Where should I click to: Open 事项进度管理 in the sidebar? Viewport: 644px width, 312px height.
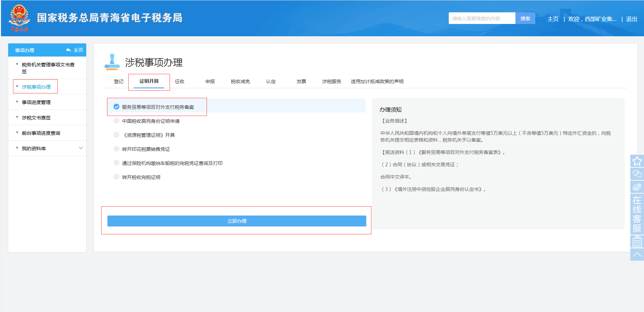coord(36,102)
